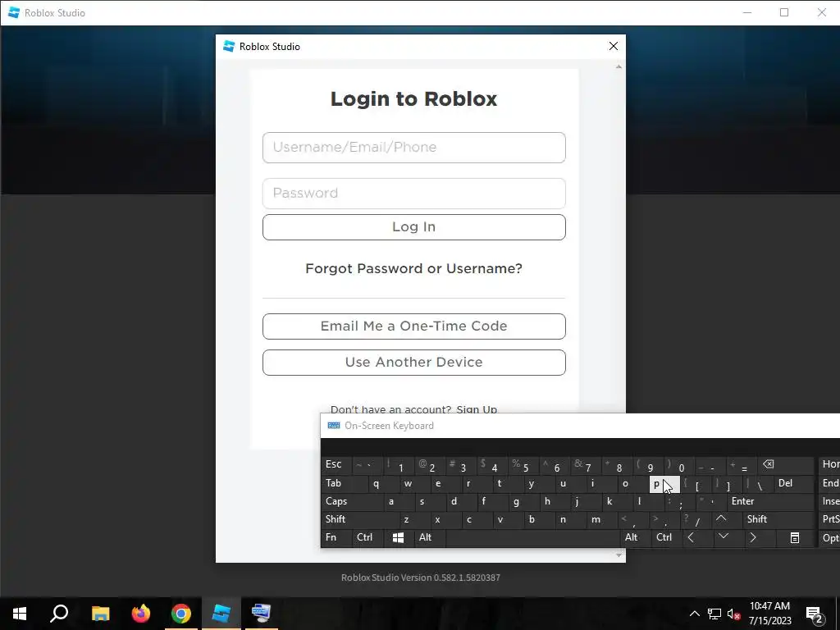Click On-Screen Keyboard title bar icon
This screenshot has width=840, height=630.
[334, 426]
